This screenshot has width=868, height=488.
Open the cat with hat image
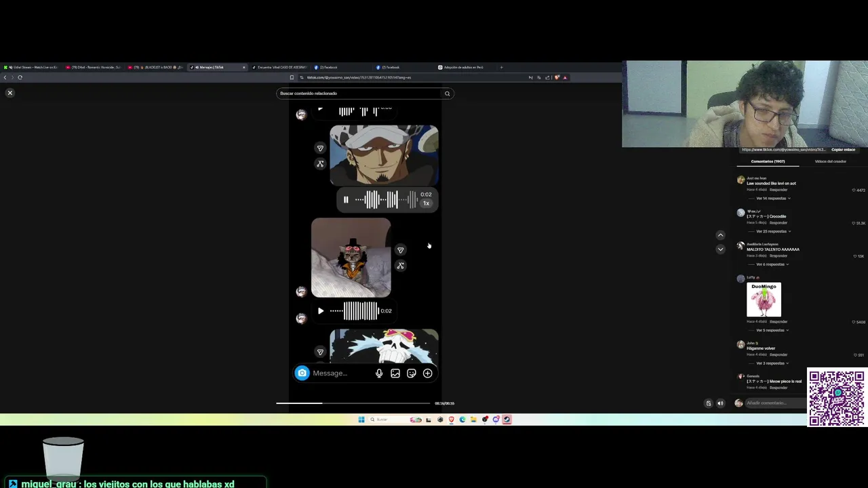[351, 258]
